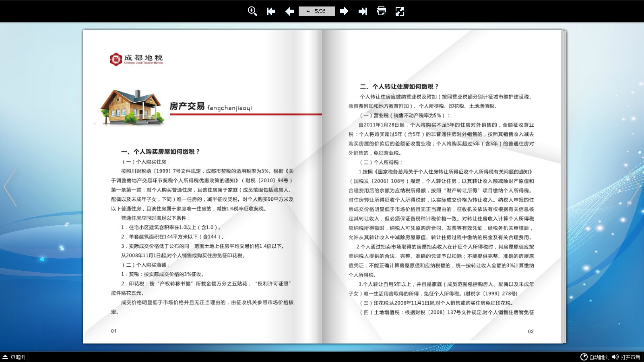Click the line 1．契税：按实际成交价格的3%征收
Image resolution: width=644 pixels, height=362 pixels.
(163, 274)
